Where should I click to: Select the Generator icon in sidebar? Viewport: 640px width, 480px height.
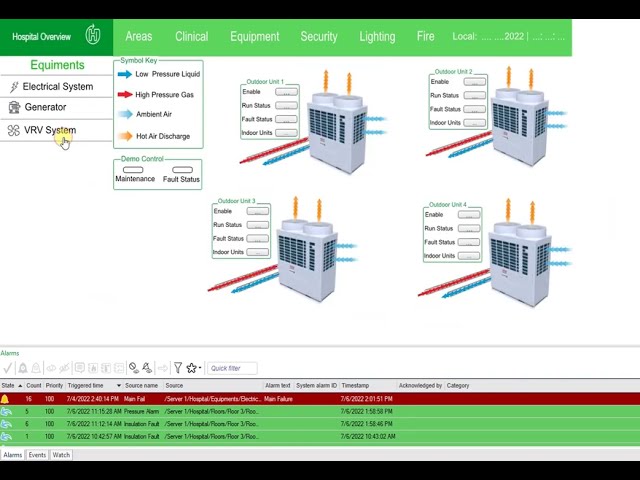[x=14, y=107]
